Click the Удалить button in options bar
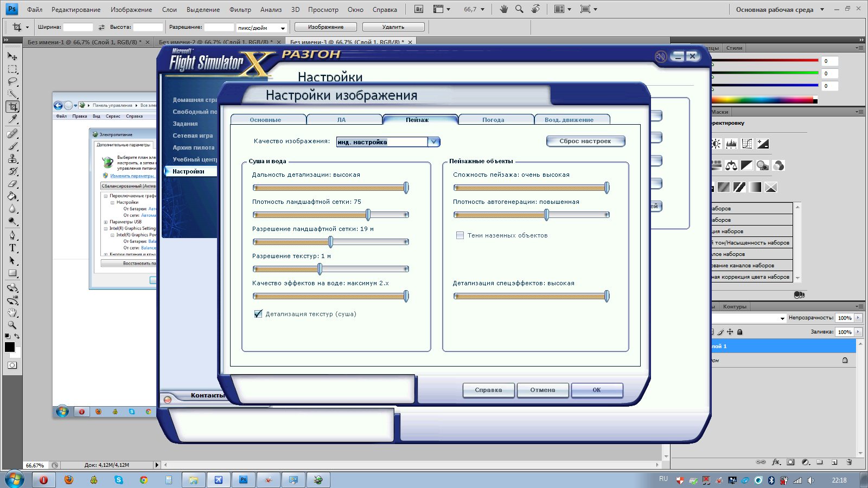The height and width of the screenshot is (488, 868). coord(393,27)
